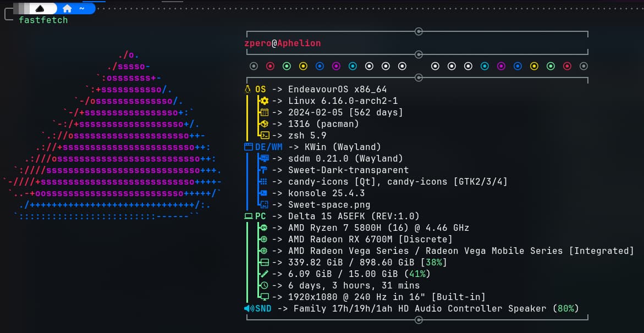Viewport: 644px width, 333px height.
Task: Click the tilde directory segment in the prompt
Action: [81, 9]
